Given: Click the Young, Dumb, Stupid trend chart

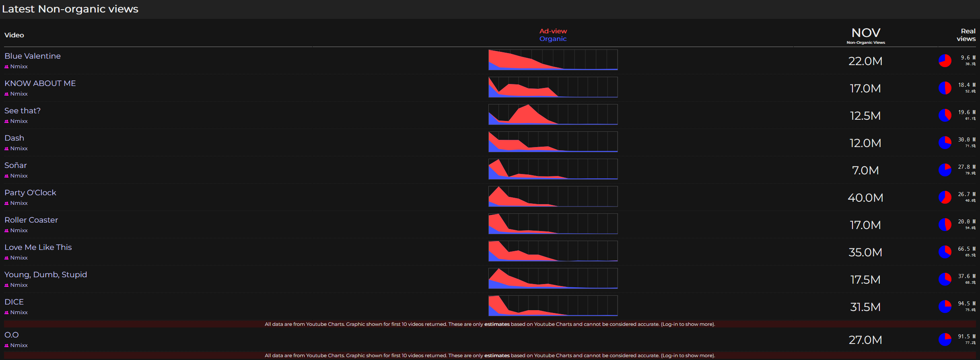Looking at the screenshot, I should [553, 278].
